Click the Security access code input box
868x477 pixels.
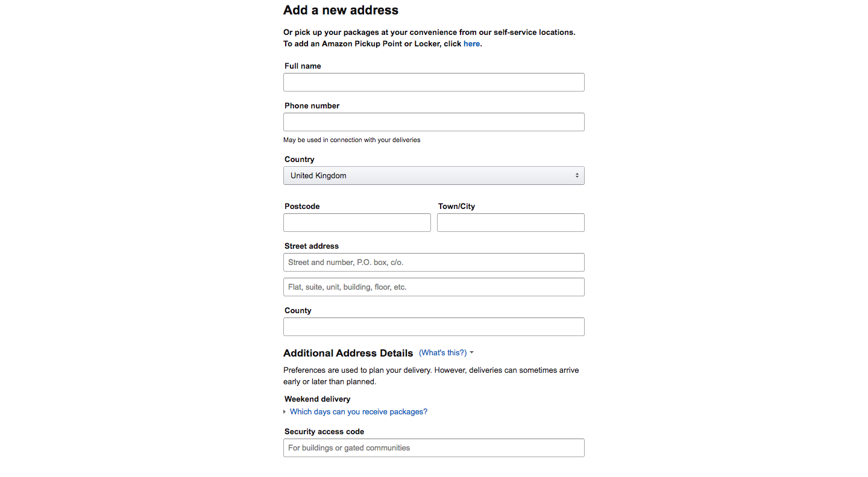[433, 448]
